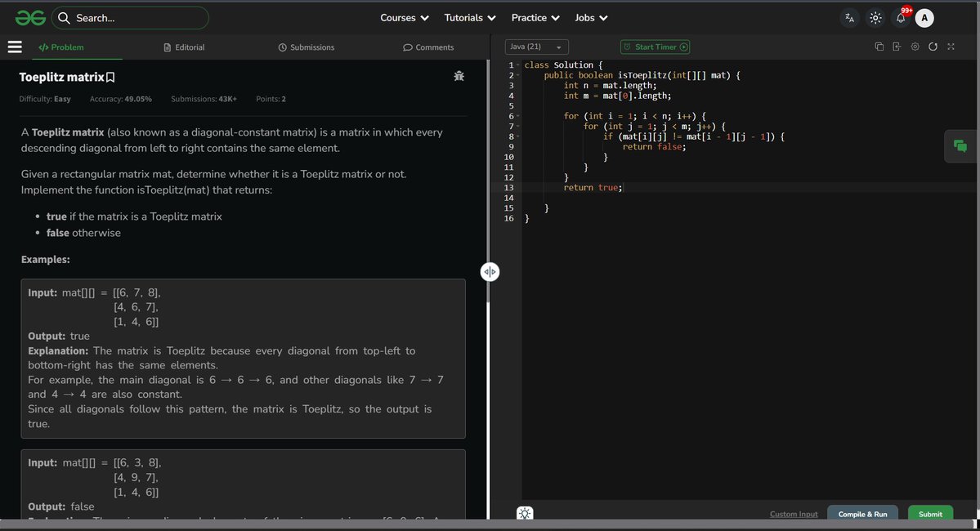Image resolution: width=980 pixels, height=531 pixels.
Task: Collapse the code fold at line 2
Action: tap(518, 76)
